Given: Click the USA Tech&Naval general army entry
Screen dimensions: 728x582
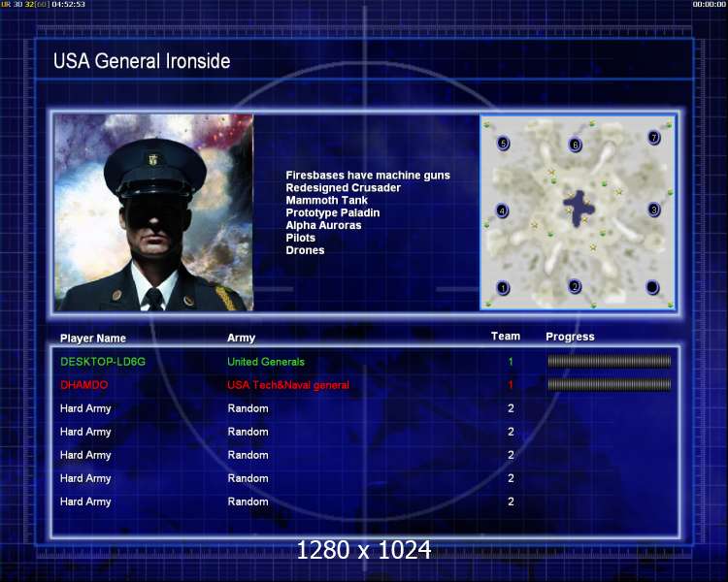Looking at the screenshot, I should coord(288,385).
